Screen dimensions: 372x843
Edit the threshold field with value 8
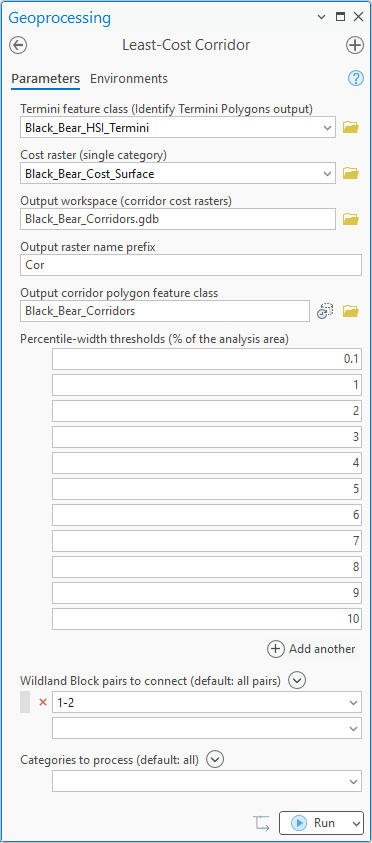click(x=207, y=567)
